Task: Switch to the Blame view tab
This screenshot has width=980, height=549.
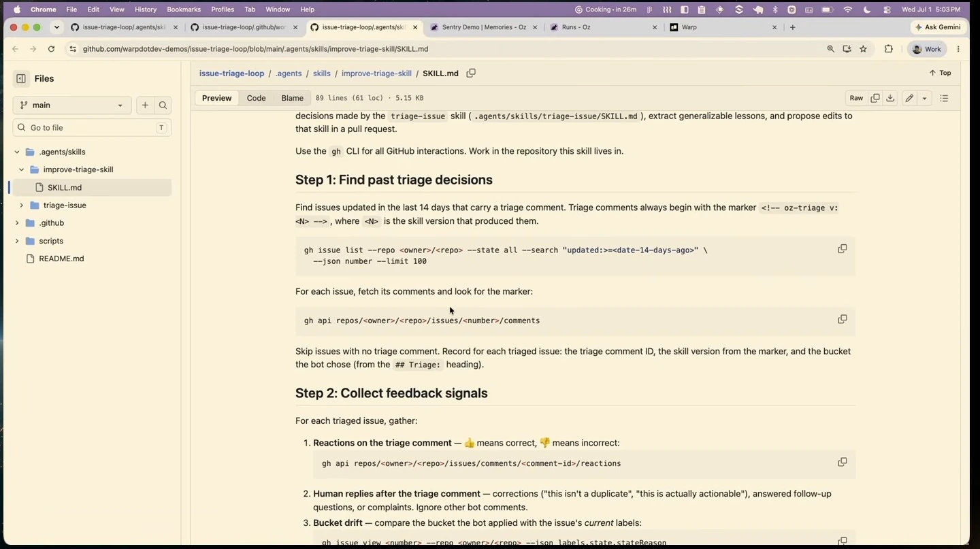Action: tap(292, 98)
